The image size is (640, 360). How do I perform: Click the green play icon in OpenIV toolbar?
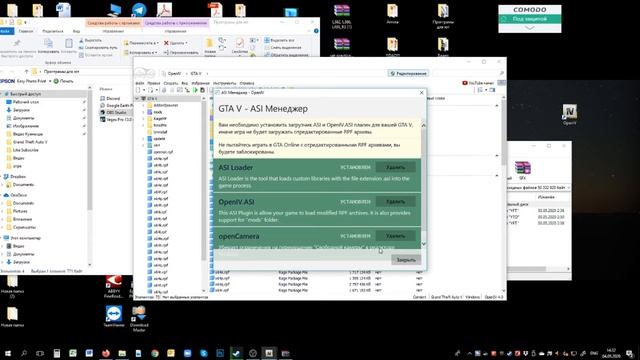195,90
